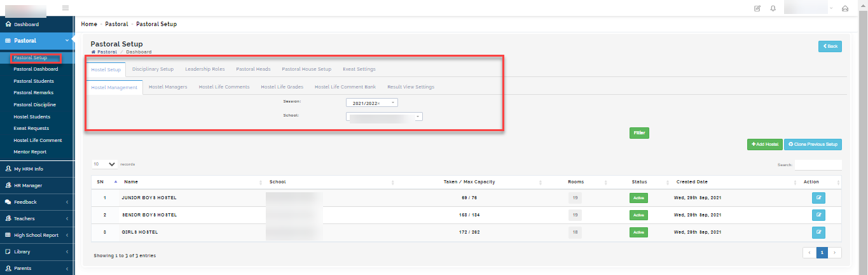Click the home icon at top right

click(845, 8)
